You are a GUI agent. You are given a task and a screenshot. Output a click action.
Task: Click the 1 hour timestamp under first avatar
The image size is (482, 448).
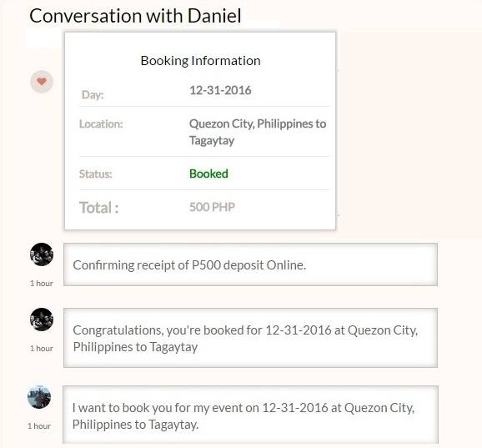[x=42, y=283]
